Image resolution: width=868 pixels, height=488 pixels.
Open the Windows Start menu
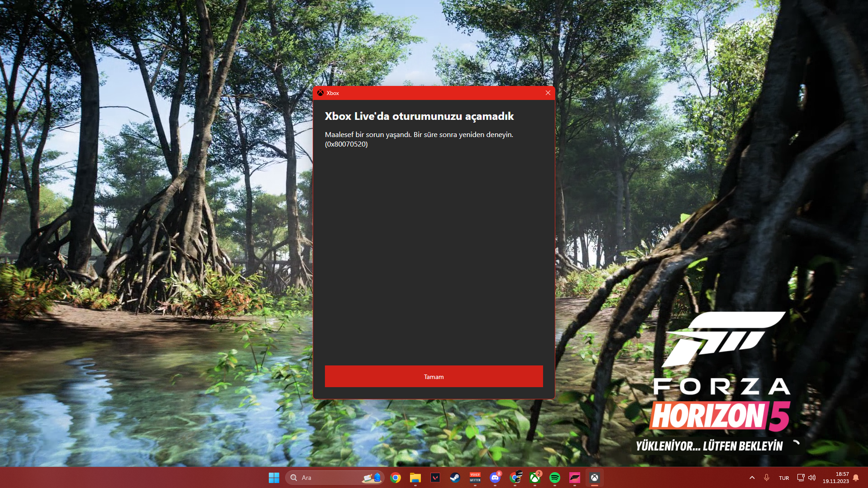tap(274, 478)
